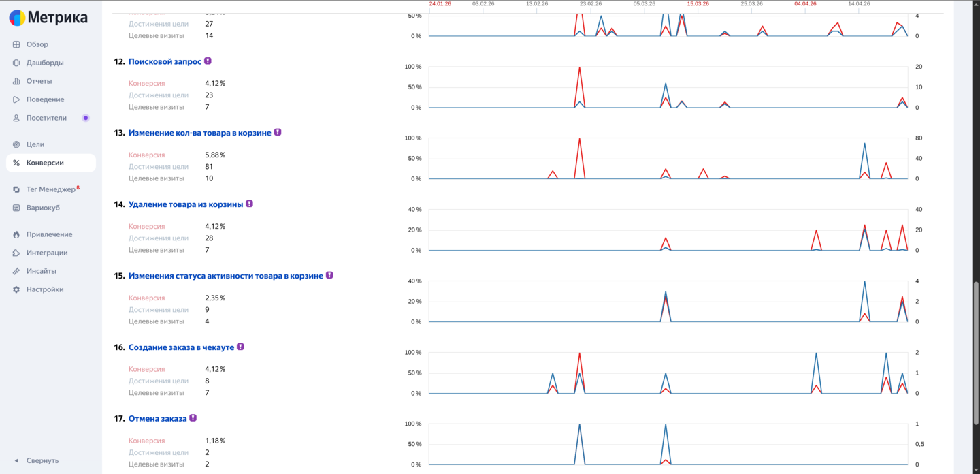Click the Поведение play icon
The height and width of the screenshot is (474, 980).
point(16,99)
